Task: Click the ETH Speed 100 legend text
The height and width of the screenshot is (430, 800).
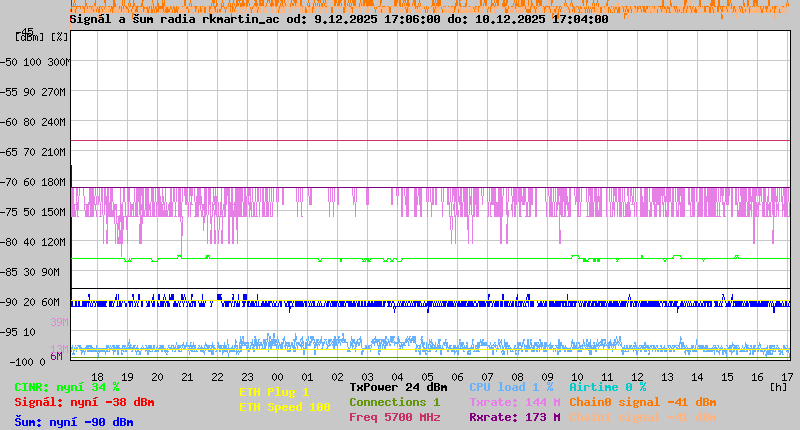Action: (x=284, y=407)
